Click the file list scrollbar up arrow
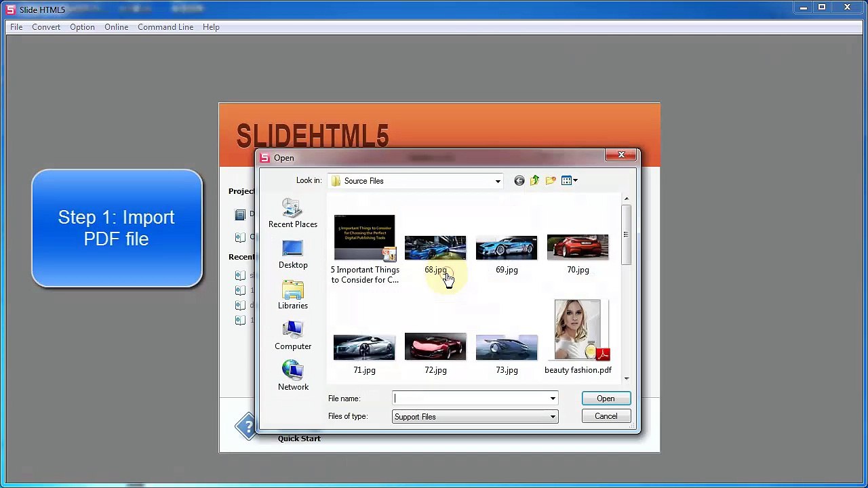The height and width of the screenshot is (488, 868). coord(627,199)
